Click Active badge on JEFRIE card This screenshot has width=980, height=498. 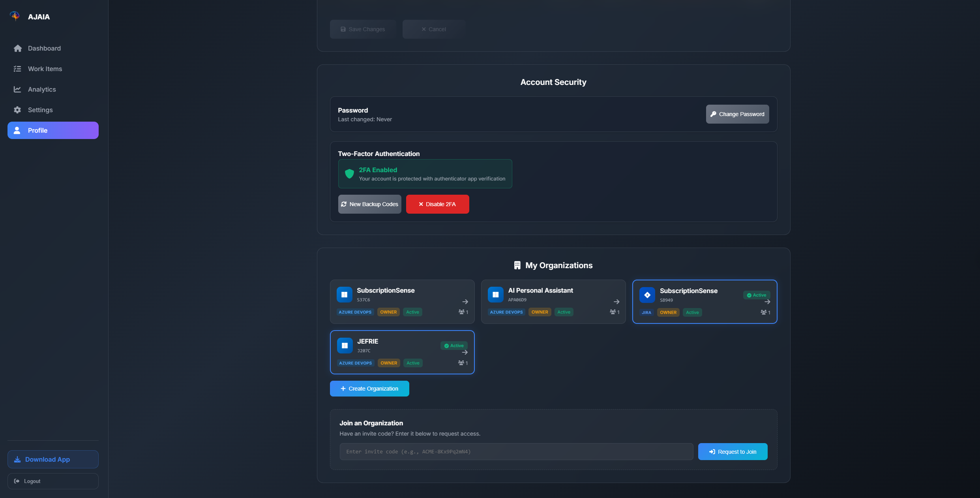click(x=454, y=346)
